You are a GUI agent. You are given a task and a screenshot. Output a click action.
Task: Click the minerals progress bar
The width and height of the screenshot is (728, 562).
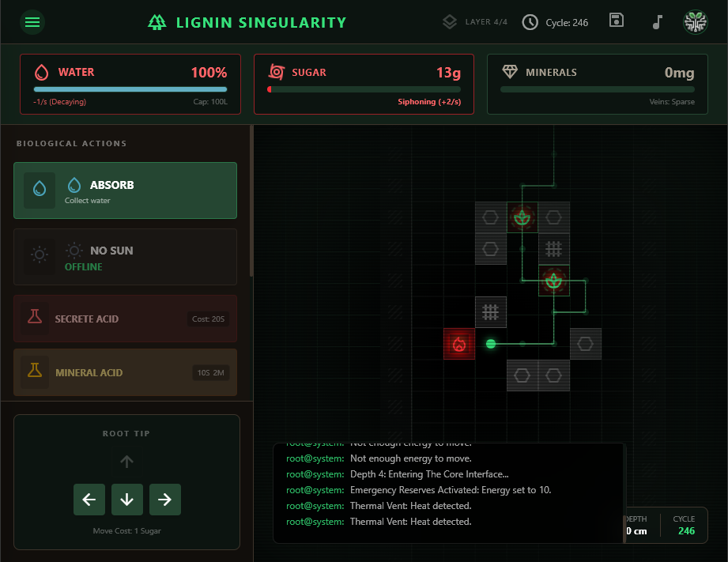pyautogui.click(x=598, y=89)
